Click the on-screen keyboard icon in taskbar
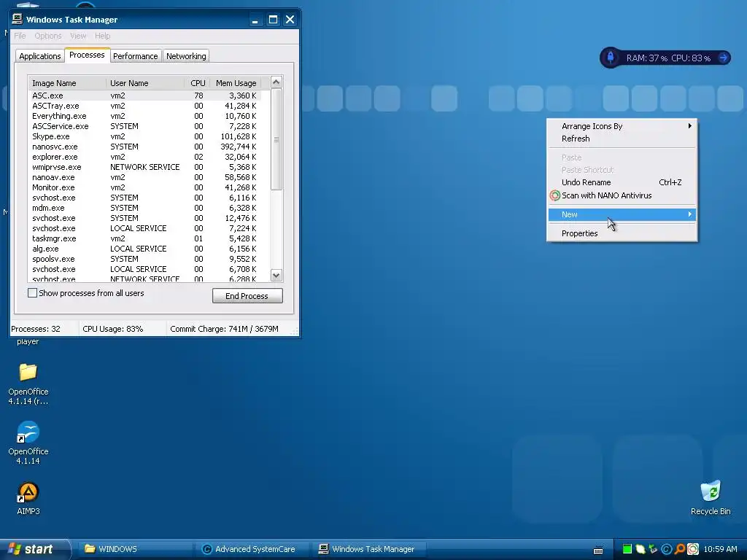Viewport: 747px width, 560px height. click(598, 550)
